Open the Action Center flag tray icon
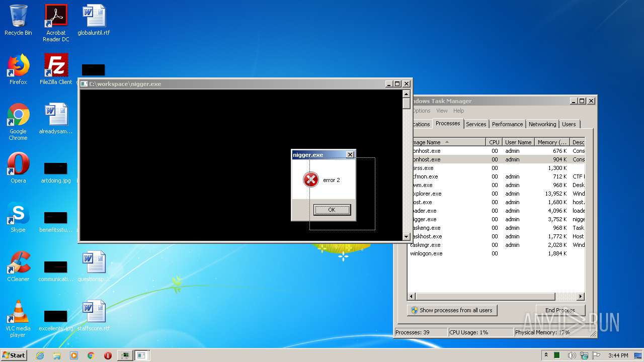The width and height of the screenshot is (644, 362). tap(597, 355)
